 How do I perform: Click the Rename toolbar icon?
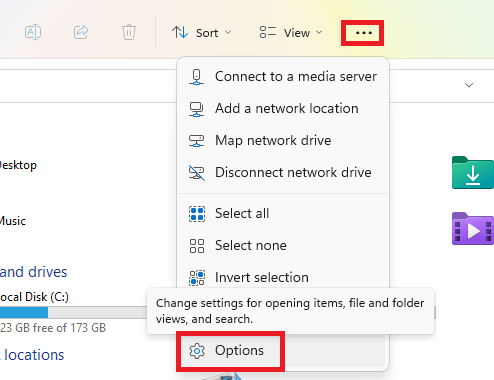pos(33,32)
